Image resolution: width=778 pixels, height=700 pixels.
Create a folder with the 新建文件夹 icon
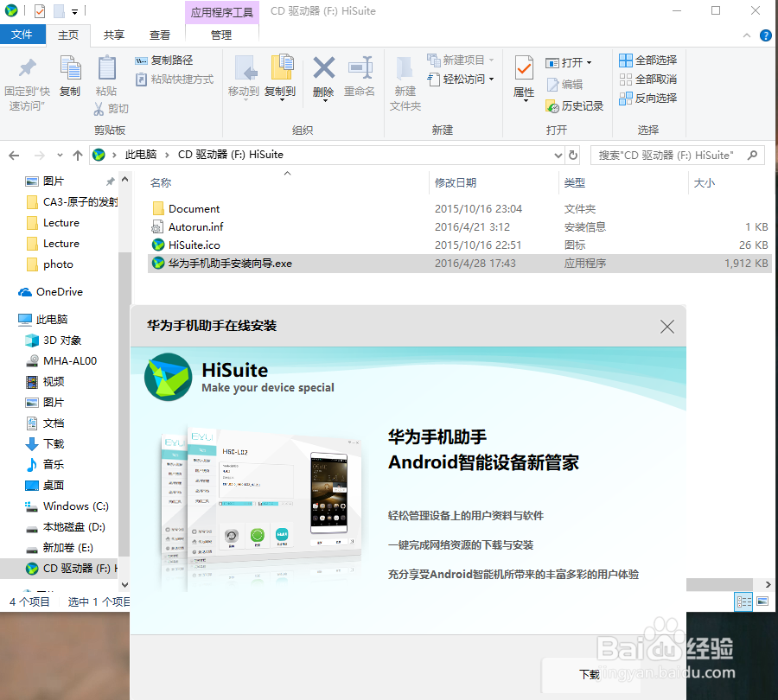click(x=404, y=82)
